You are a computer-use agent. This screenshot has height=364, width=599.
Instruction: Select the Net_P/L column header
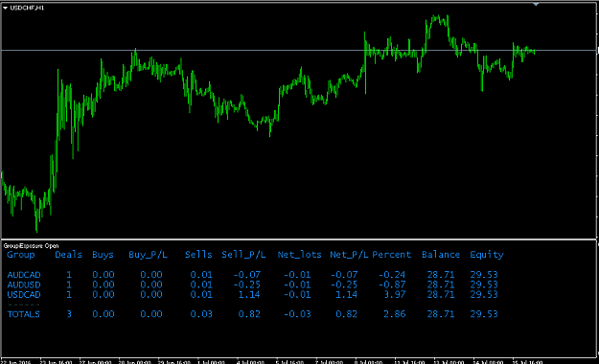[349, 255]
